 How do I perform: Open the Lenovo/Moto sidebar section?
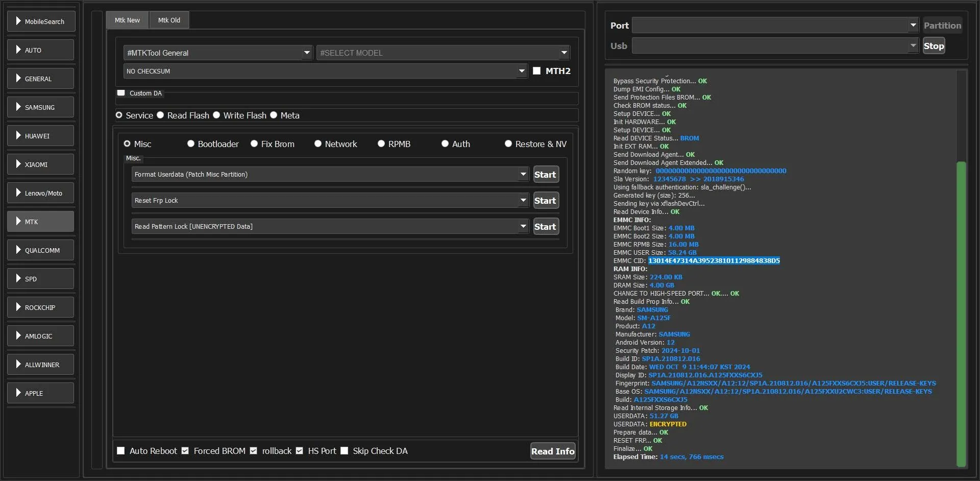(41, 193)
